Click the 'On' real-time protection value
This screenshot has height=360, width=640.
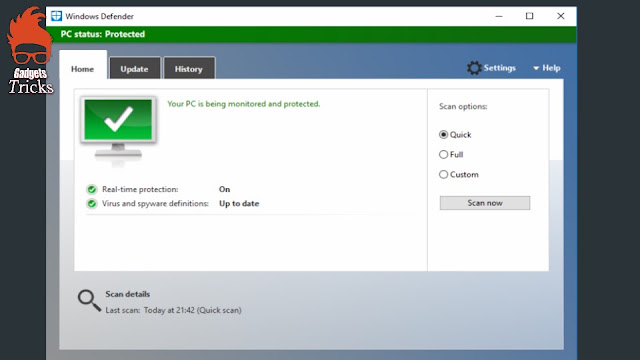pyautogui.click(x=224, y=189)
